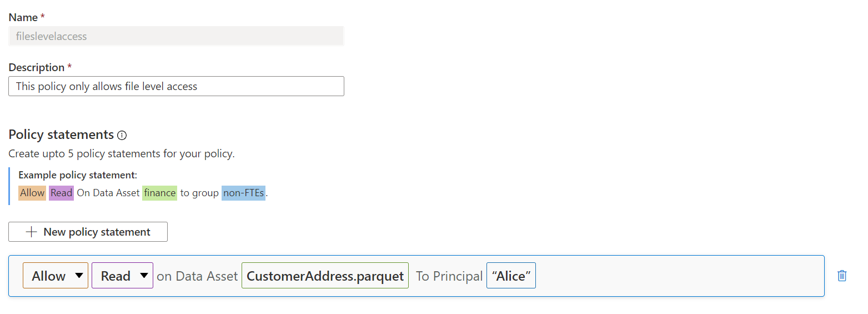Click the Policy statements heading

[61, 134]
